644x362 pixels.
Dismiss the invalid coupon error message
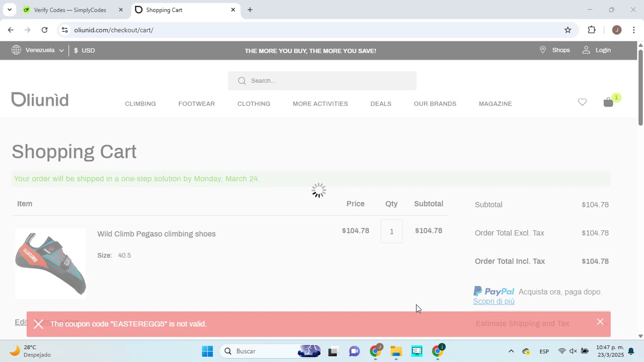(600, 322)
